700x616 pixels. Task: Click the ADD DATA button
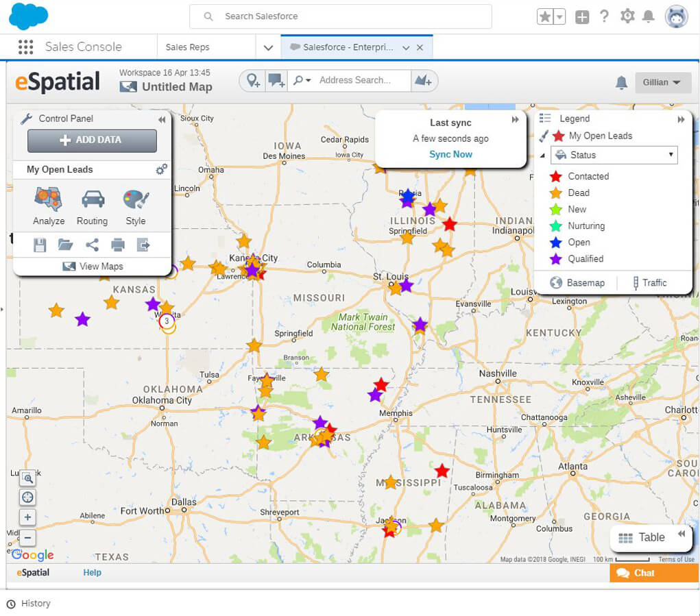point(92,140)
